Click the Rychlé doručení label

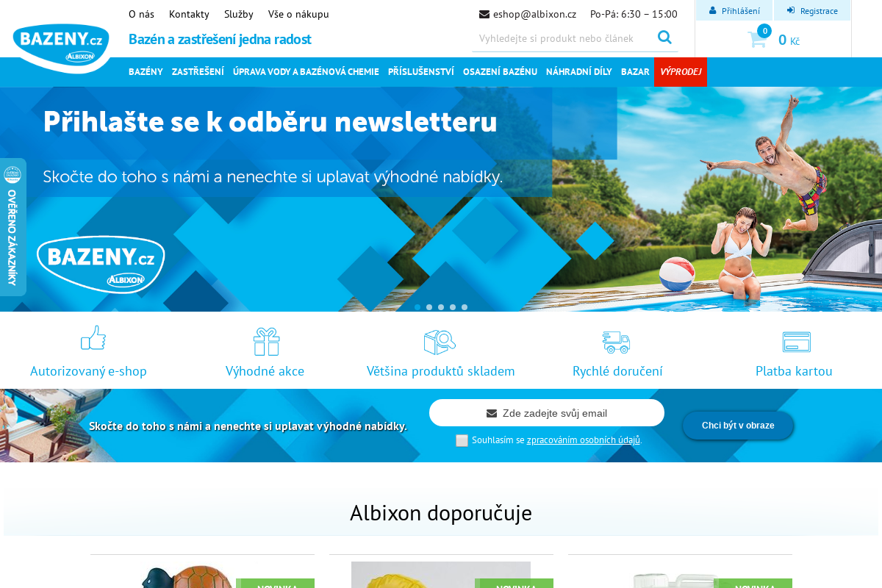pos(617,371)
